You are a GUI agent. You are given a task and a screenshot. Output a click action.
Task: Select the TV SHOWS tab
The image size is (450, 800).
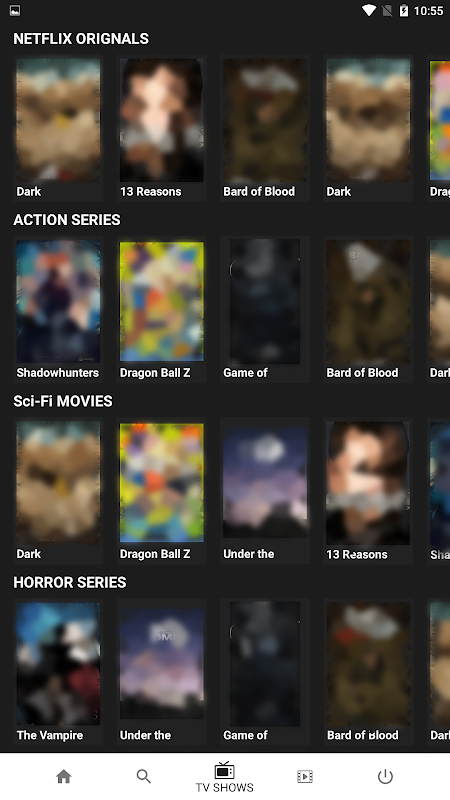[224, 778]
